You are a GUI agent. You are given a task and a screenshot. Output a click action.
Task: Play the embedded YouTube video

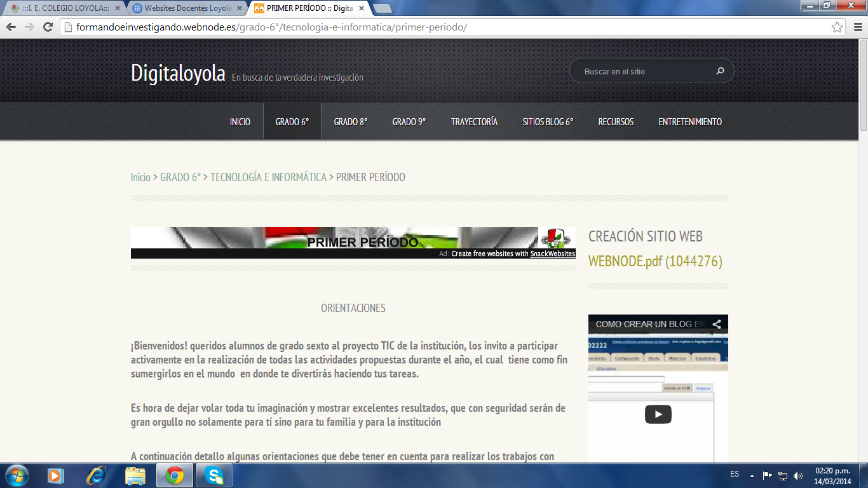(658, 414)
